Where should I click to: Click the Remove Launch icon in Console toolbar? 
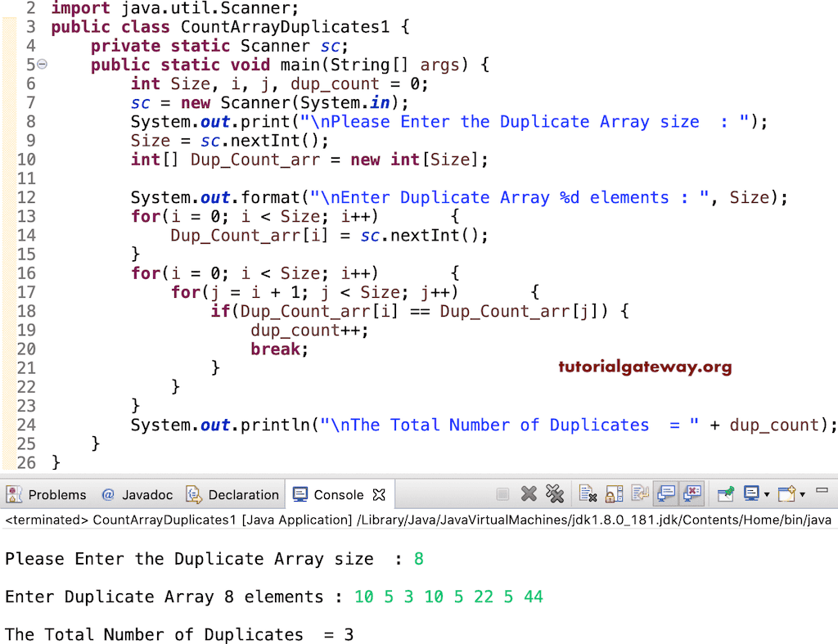tap(528, 494)
